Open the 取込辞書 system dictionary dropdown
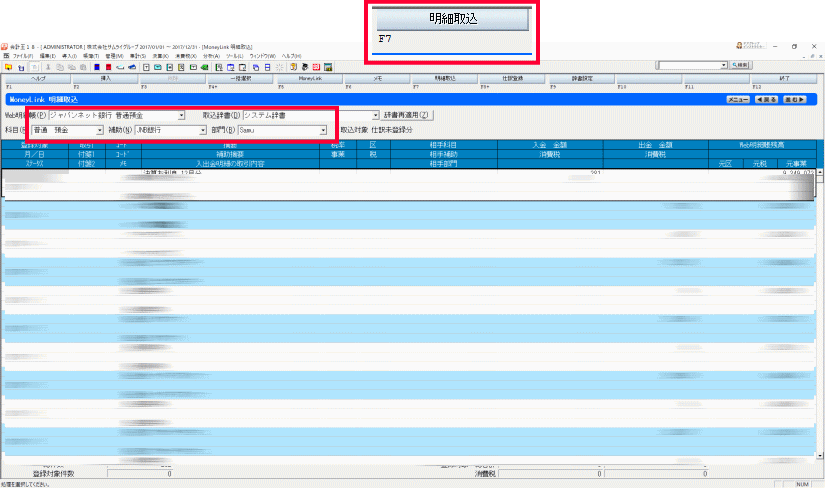 [376, 116]
